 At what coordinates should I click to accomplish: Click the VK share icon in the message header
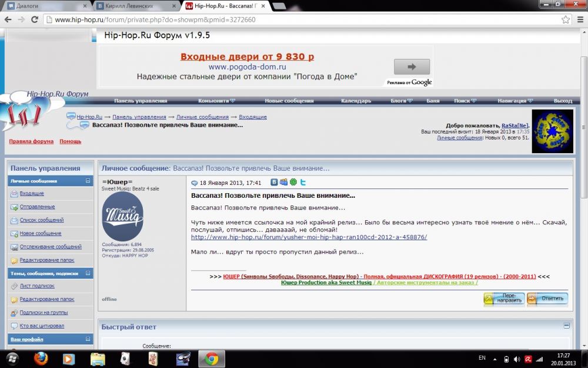click(274, 182)
